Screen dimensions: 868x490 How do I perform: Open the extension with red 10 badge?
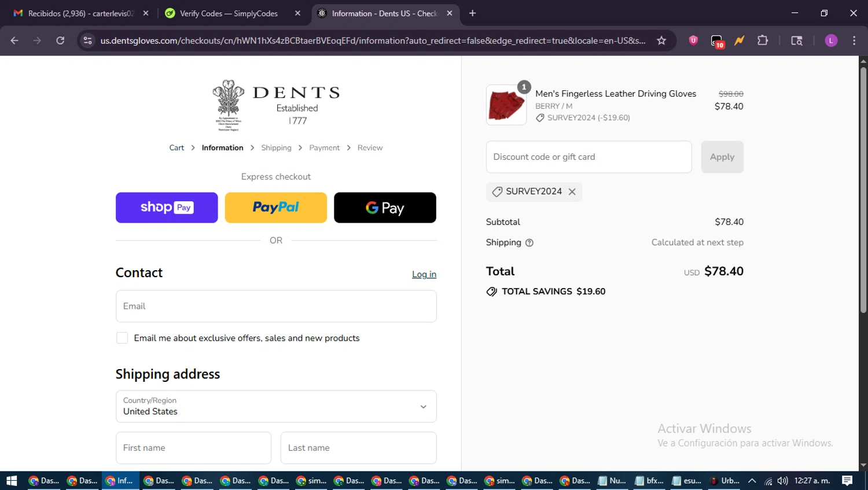click(717, 42)
